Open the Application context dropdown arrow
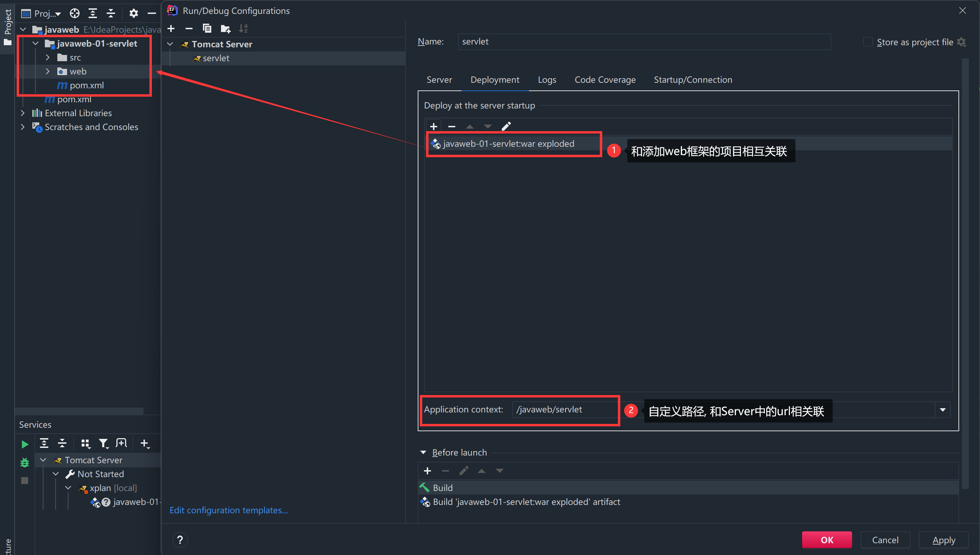 click(x=943, y=410)
